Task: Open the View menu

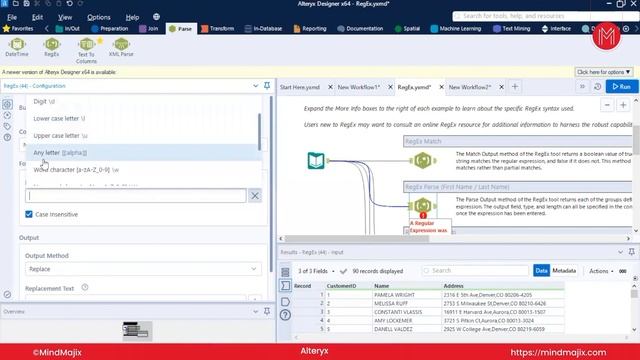Action: 64,17
